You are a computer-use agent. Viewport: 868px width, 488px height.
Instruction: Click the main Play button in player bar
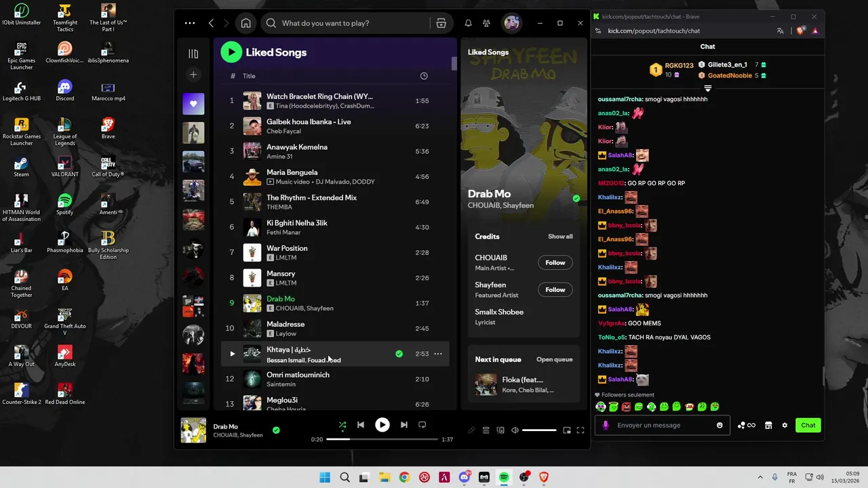point(382,425)
